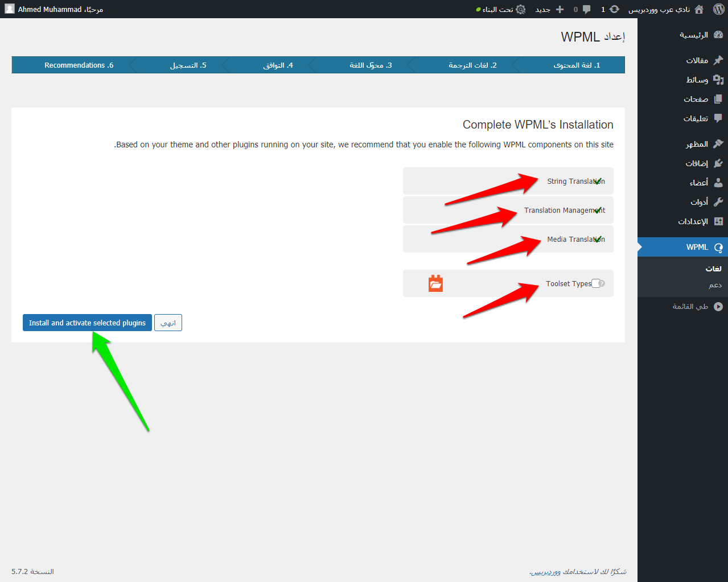Select step 6 Recommendations
The image size is (728, 582).
(79, 65)
